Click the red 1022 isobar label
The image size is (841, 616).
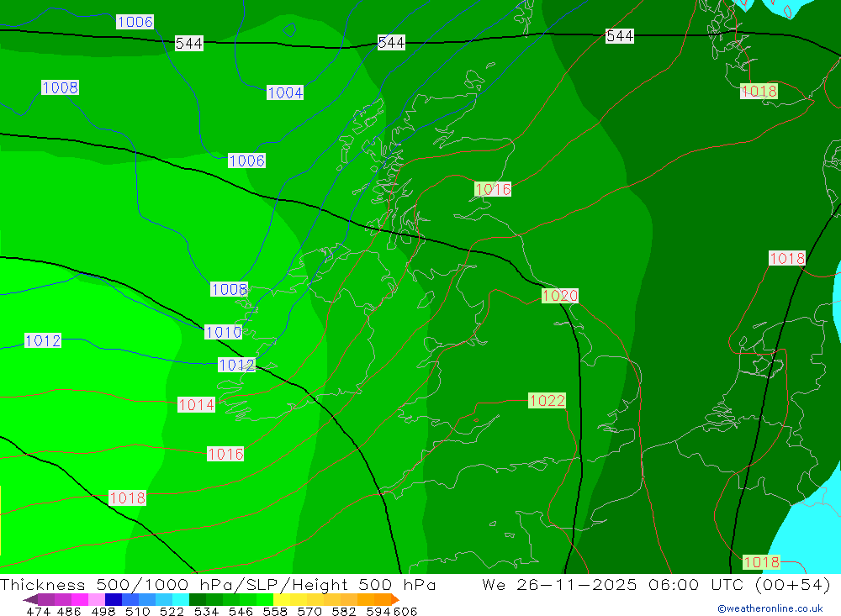(547, 401)
